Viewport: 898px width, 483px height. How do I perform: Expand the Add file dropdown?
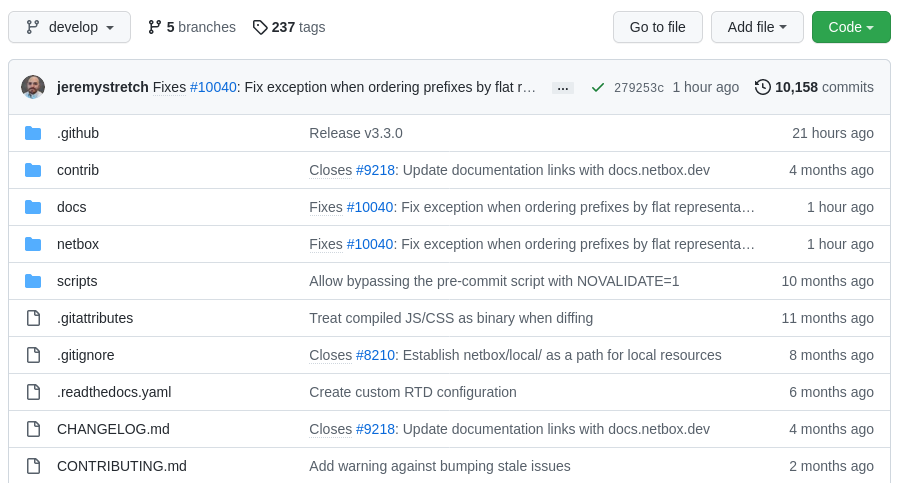pos(757,27)
